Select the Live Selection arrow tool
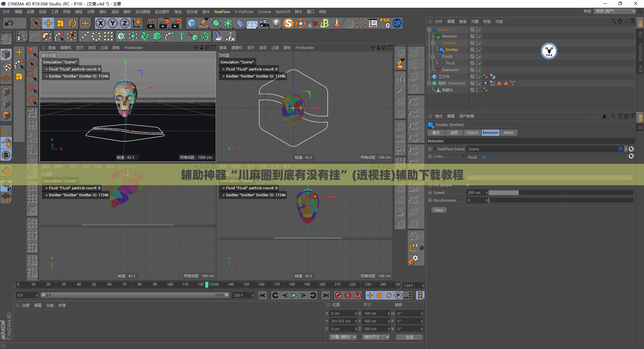This screenshot has height=349, width=644. click(36, 23)
